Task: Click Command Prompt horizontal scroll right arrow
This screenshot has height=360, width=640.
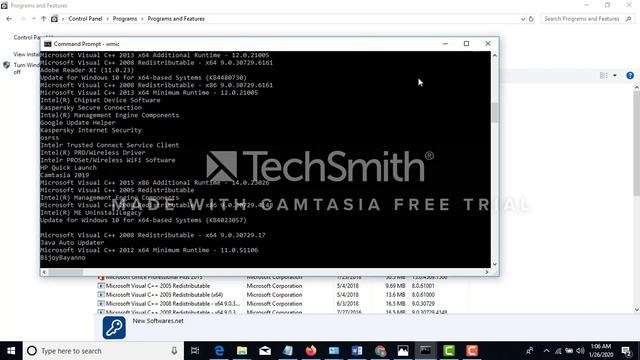Action: (487, 272)
